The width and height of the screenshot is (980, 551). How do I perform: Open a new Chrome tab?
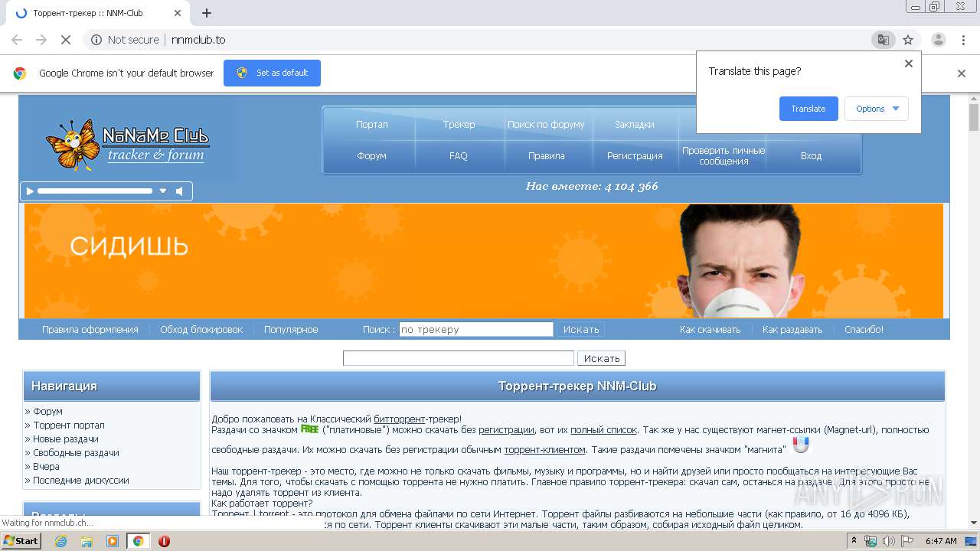(x=207, y=13)
